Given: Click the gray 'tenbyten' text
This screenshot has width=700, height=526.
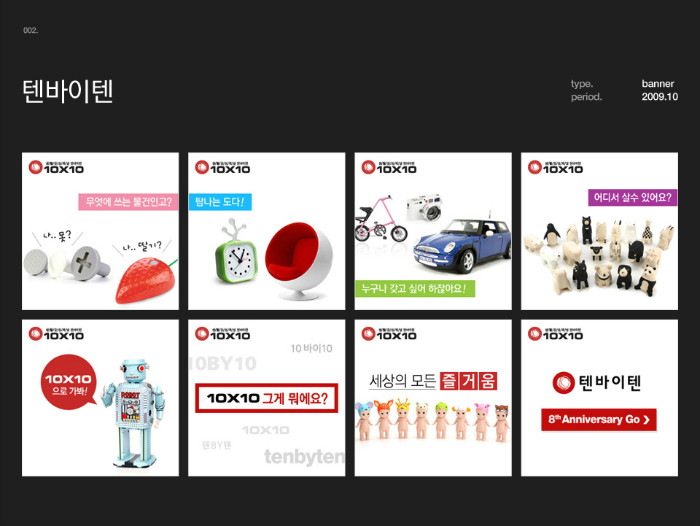Looking at the screenshot, I should pyautogui.click(x=304, y=456).
